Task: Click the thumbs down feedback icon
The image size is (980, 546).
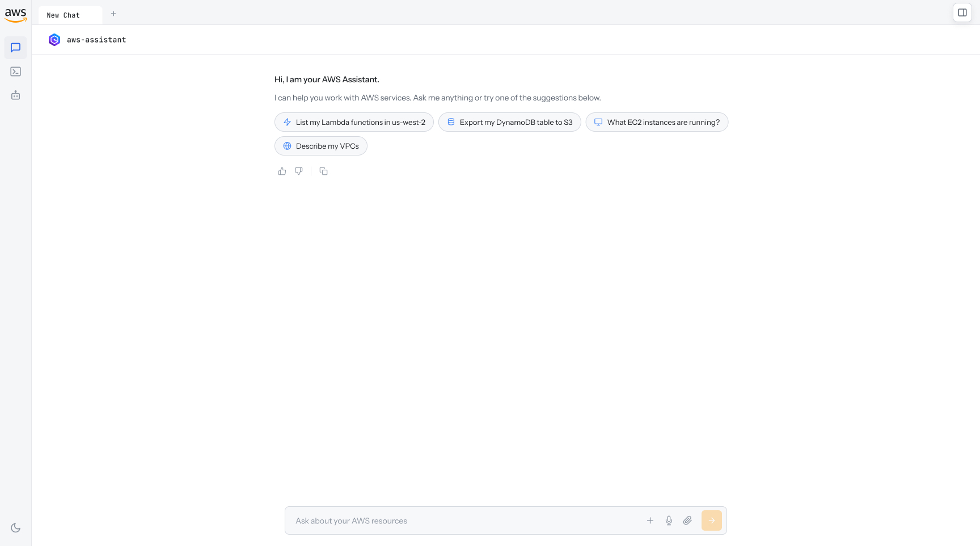Action: 299,171
